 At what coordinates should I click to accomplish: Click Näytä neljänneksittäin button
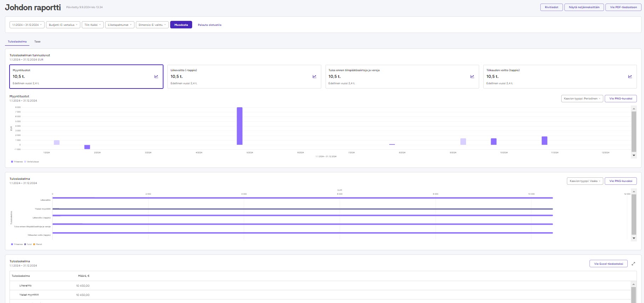pos(584,7)
